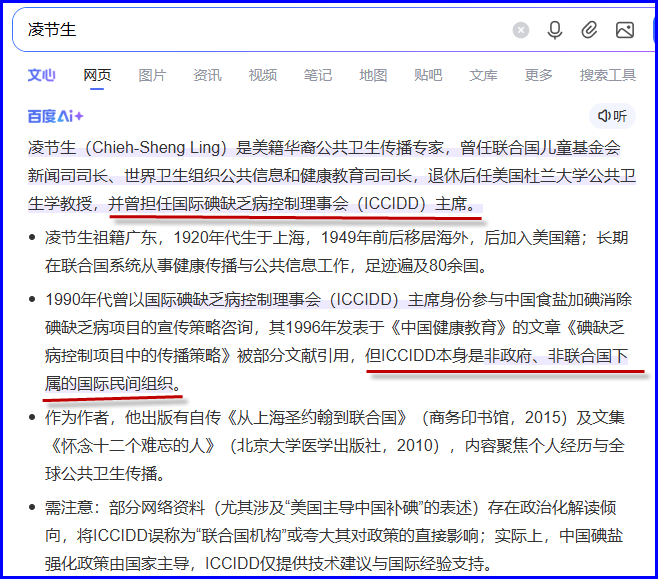The image size is (658, 579).
Task: Click the book title 《从上海圣约翰到联合国》
Action: [317, 418]
